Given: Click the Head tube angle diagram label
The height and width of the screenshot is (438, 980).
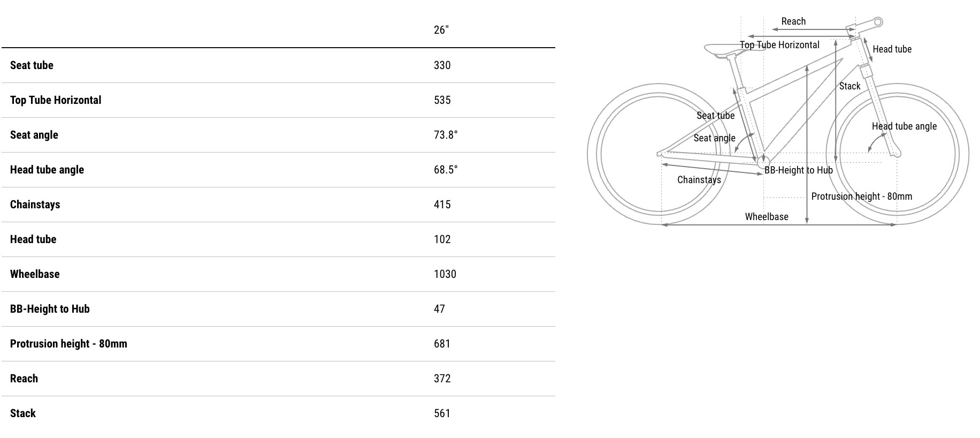Looking at the screenshot, I should (904, 126).
